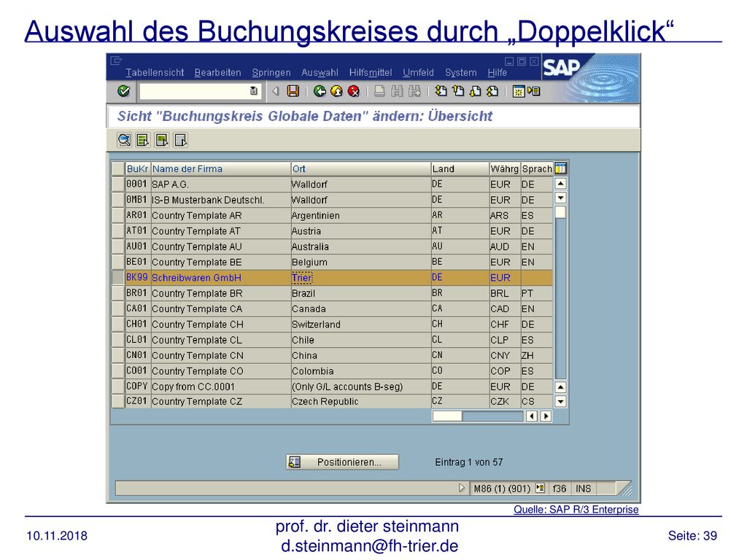Click the Customize local layout icon
This screenshot has width=747, height=560.
(533, 91)
